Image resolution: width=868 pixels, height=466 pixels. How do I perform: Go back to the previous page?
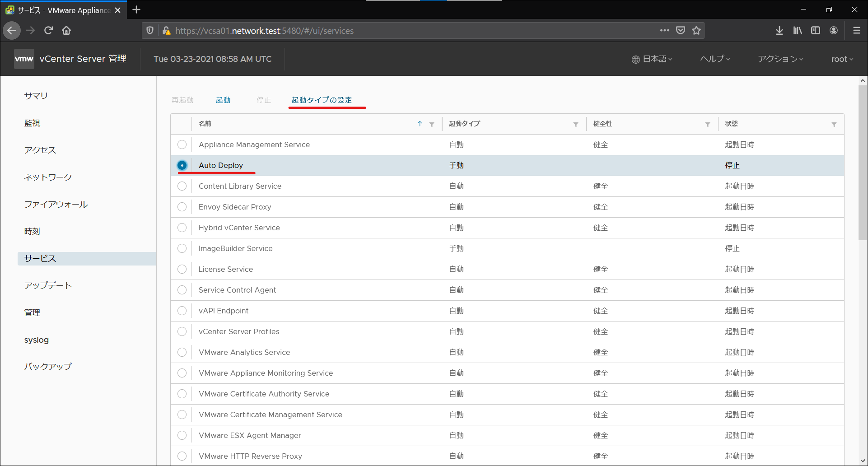[12, 30]
